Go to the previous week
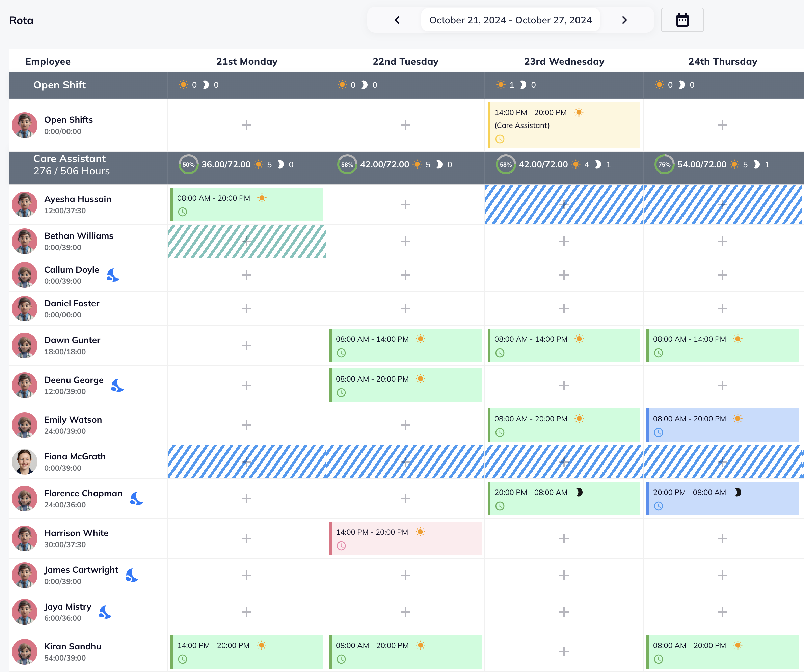Viewport: 804px width, 672px height. tap(397, 20)
